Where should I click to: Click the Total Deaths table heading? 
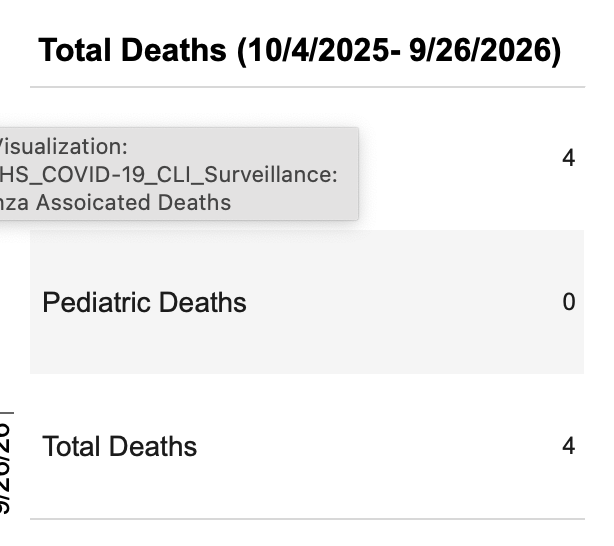(134, 50)
